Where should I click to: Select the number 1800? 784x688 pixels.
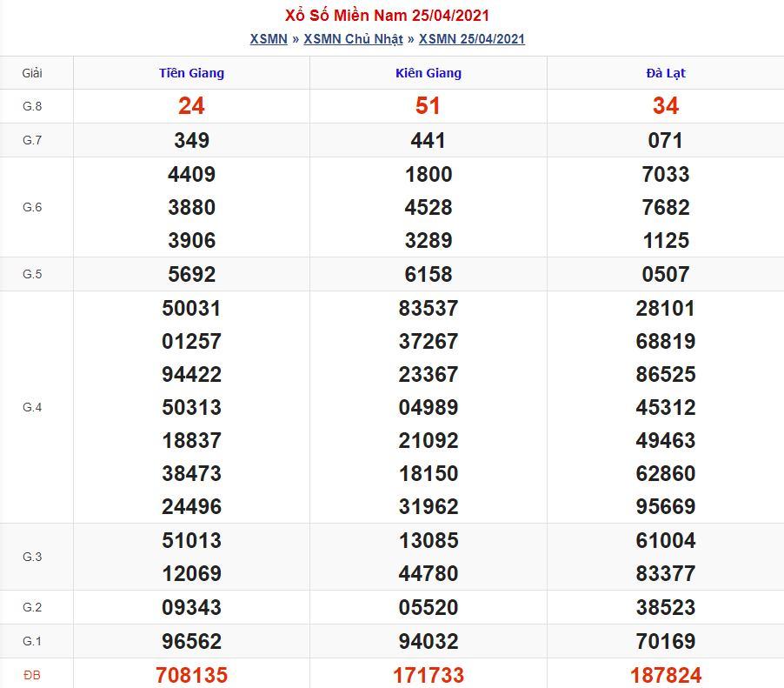coord(429,174)
